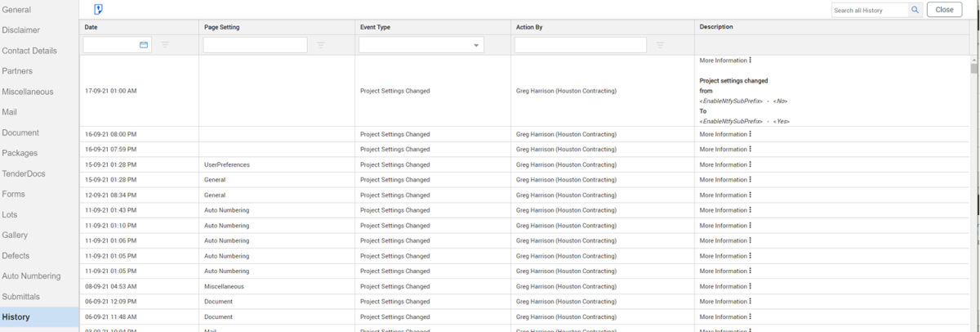Viewport: 980px width, 332px height.
Task: Click the three-dot icon on 17-09-21 01:00 AM row
Action: [x=750, y=61]
